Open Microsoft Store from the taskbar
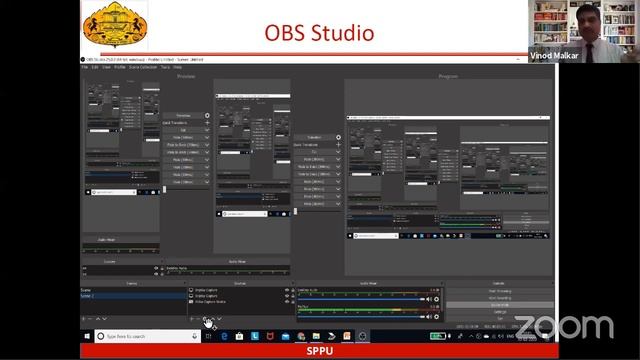 click(239, 336)
